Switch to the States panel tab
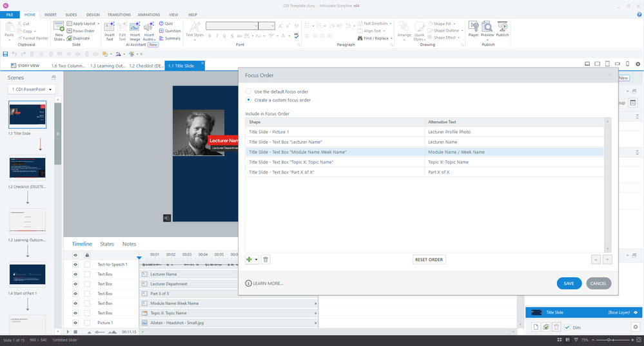Viewport: 644px width, 346px height. click(107, 244)
